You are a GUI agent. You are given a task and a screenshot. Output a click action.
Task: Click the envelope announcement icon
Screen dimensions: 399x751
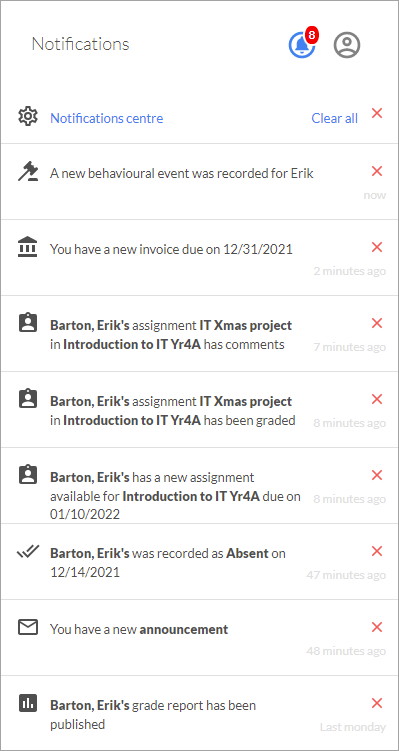tap(28, 627)
